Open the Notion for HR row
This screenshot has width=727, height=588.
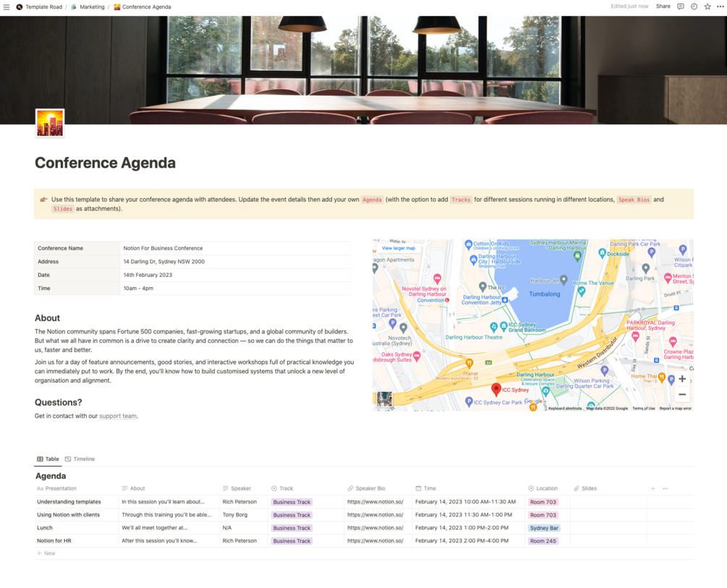[54, 541]
